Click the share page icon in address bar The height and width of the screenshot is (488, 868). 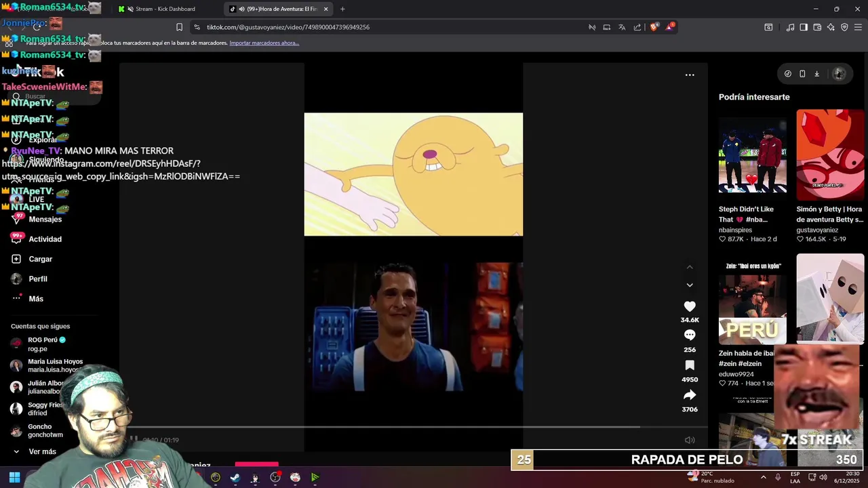(x=637, y=27)
